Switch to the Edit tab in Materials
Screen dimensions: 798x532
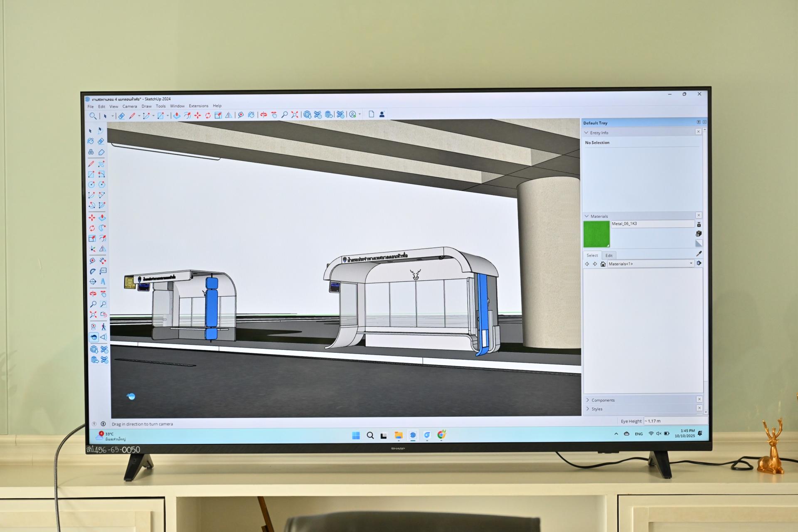(x=609, y=256)
